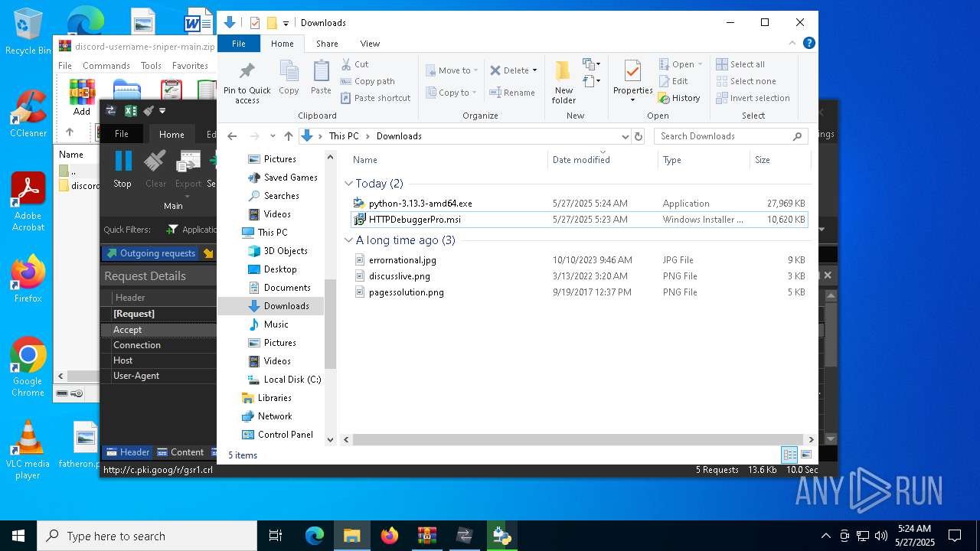Click Select all in ribbon
980x551 pixels.
click(740, 64)
